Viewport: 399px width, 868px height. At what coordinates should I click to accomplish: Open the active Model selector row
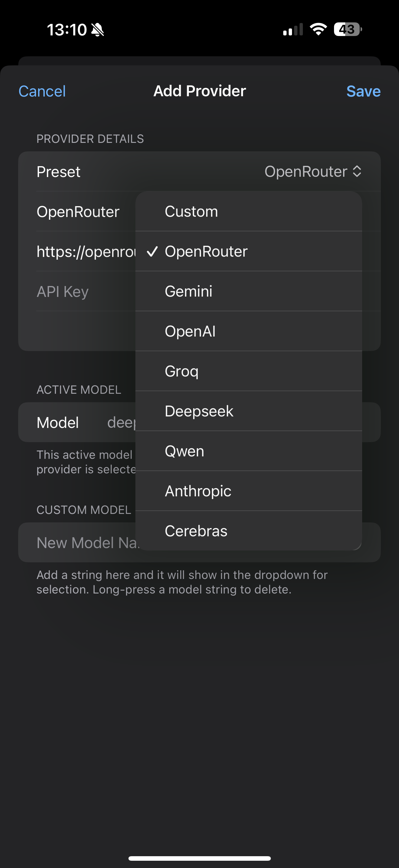coord(77,422)
